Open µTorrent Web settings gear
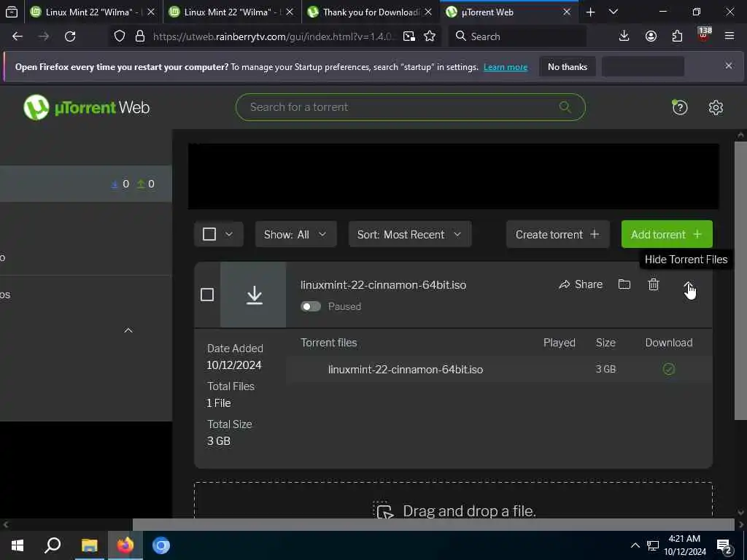Screen dimensions: 747x560 pos(716,108)
